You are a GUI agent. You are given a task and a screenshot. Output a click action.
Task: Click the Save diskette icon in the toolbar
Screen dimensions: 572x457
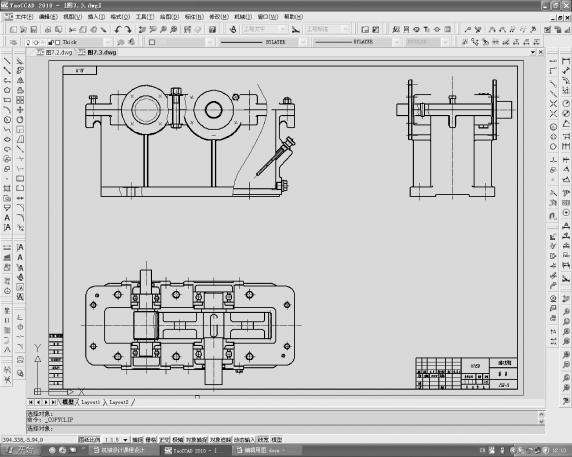click(x=34, y=30)
